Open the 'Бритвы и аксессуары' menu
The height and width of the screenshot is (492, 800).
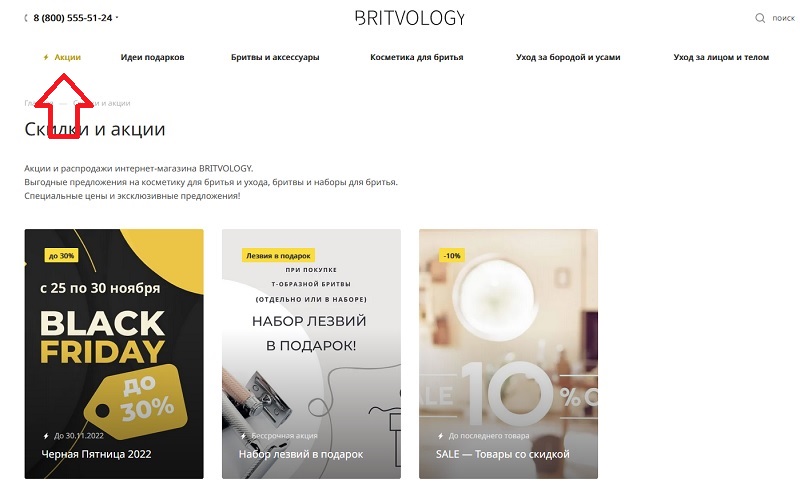click(x=275, y=57)
